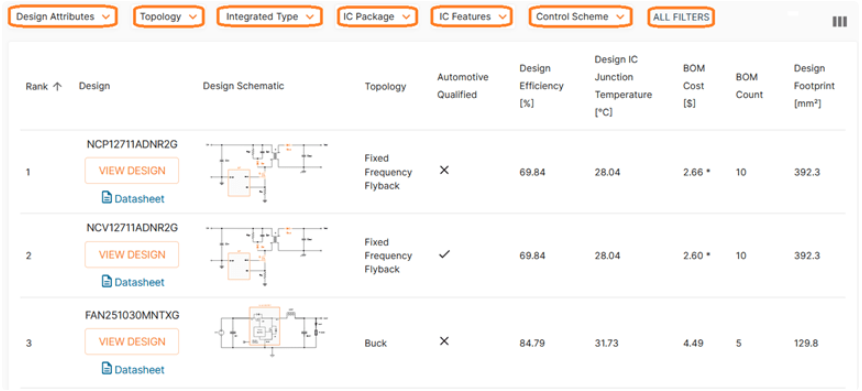Open the Control Scheme dropdown

click(581, 16)
